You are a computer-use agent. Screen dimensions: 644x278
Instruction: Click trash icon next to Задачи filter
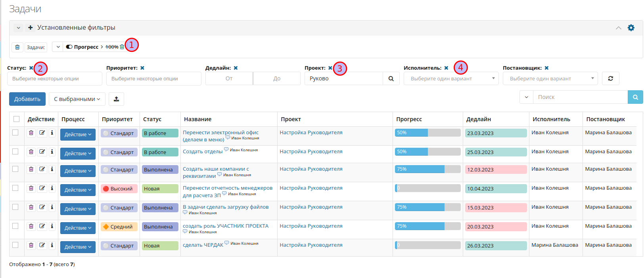pyautogui.click(x=17, y=47)
